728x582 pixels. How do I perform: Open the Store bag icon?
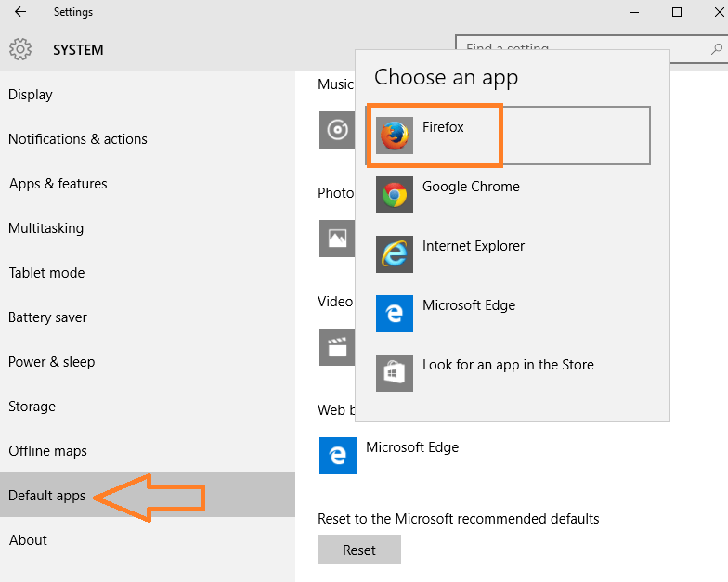pos(394,373)
